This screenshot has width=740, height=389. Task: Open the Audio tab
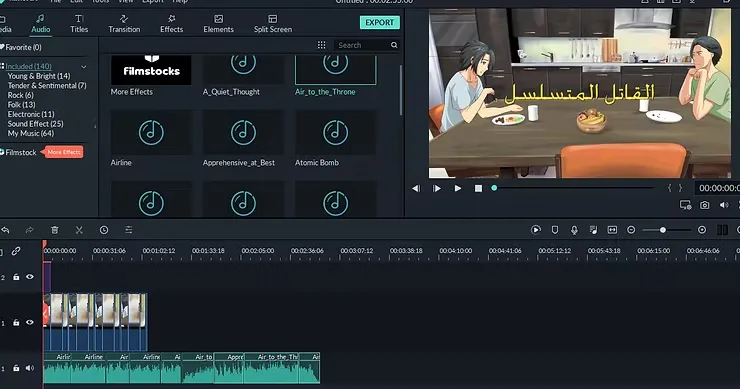(x=41, y=24)
